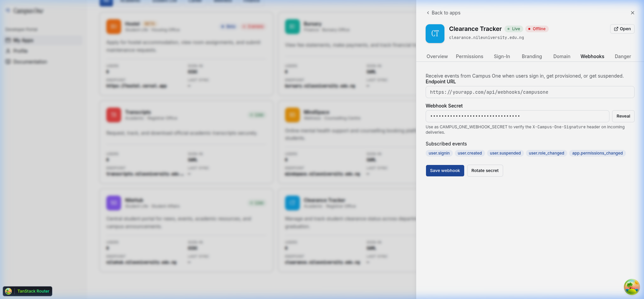Open TanStack Router devtools button
The image size is (644, 299).
[x=28, y=291]
